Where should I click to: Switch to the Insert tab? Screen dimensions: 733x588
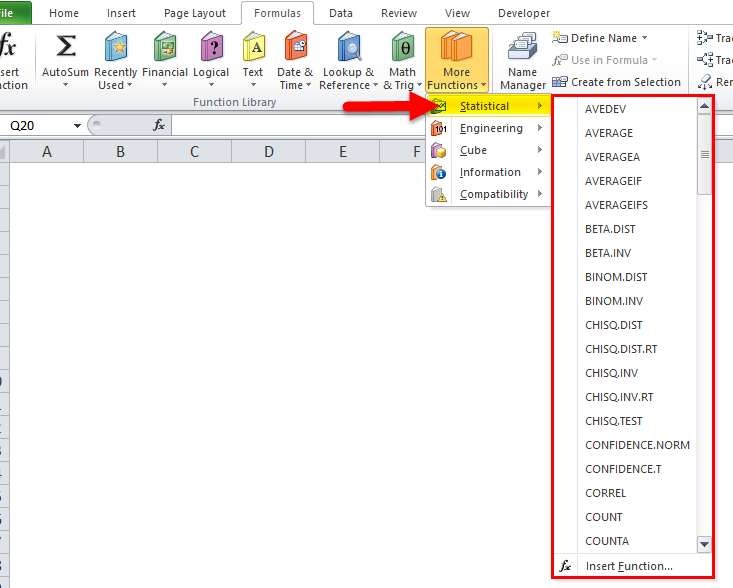121,13
